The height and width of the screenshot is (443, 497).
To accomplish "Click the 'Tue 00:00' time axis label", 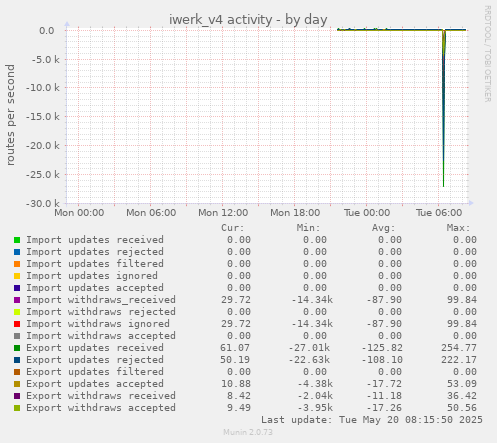I will [x=367, y=213].
